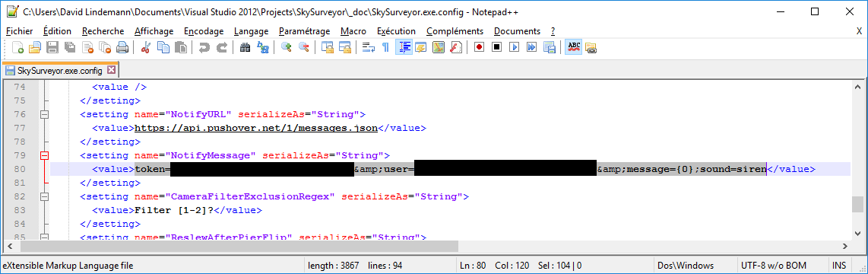The height and width of the screenshot is (274, 868).
Task: Click the Save file floppy icon
Action: pyautogui.click(x=52, y=47)
